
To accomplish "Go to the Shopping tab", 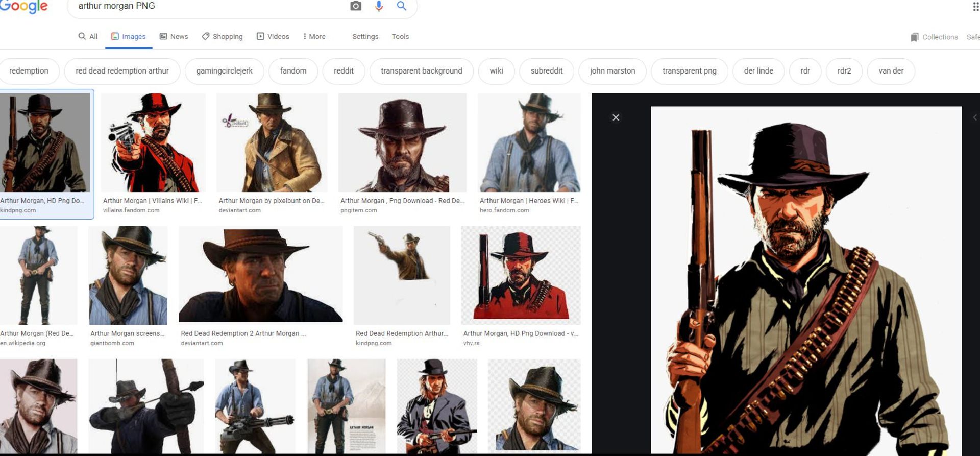I will tap(222, 36).
